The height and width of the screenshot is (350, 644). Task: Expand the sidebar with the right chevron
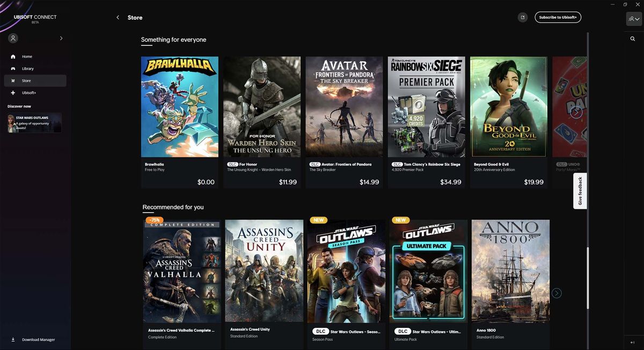point(61,38)
